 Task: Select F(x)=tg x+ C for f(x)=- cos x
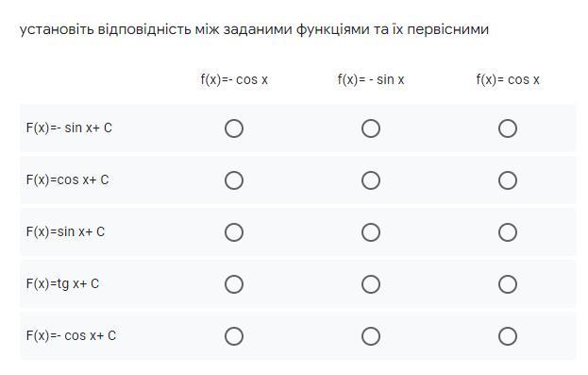[234, 284]
